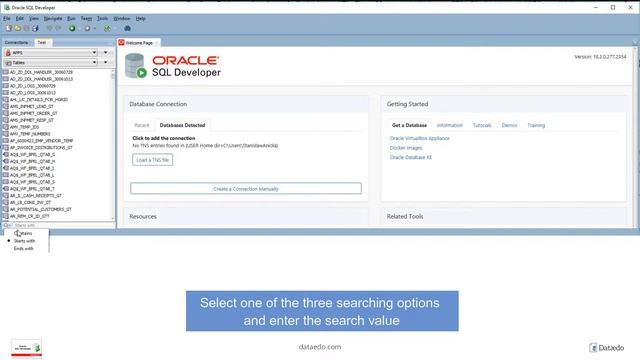Select the Get a Database tab
This screenshot has height=360, width=640.
(x=409, y=125)
